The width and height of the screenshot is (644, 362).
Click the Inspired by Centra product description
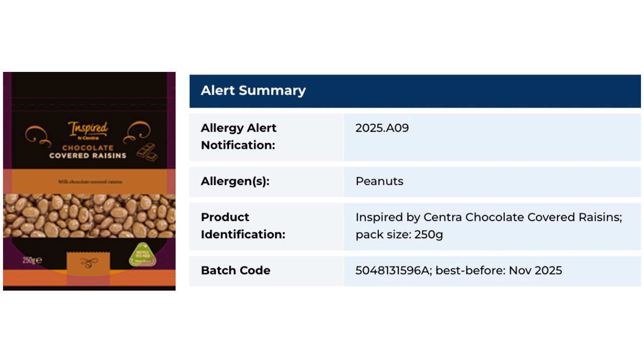pos(489,226)
